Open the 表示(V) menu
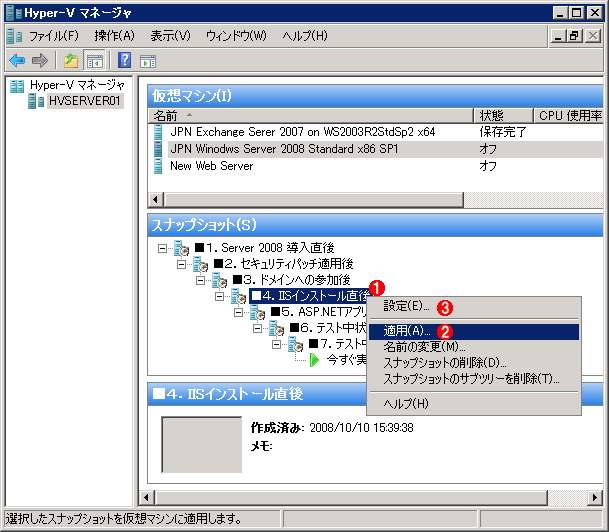Screen dimensions: 609x532 point(171,36)
